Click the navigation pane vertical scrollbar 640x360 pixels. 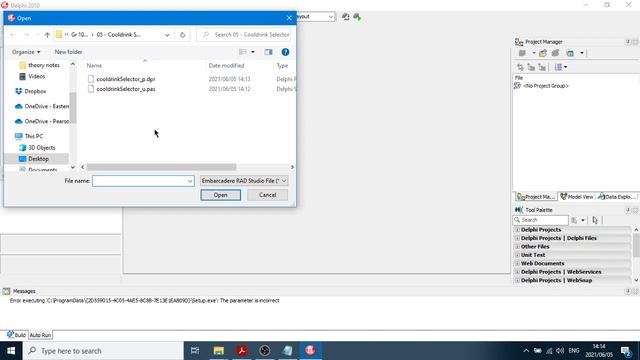click(73, 108)
